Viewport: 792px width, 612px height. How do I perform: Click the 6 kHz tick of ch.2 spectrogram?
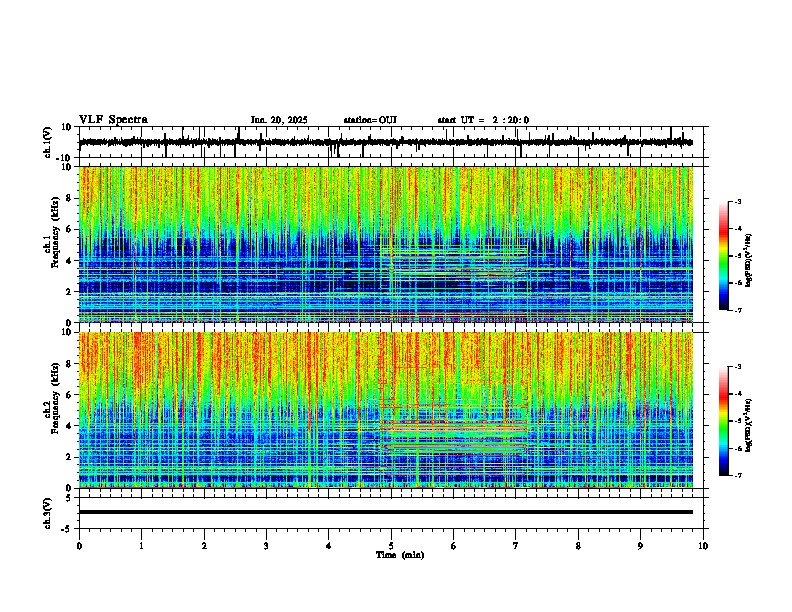[70, 395]
